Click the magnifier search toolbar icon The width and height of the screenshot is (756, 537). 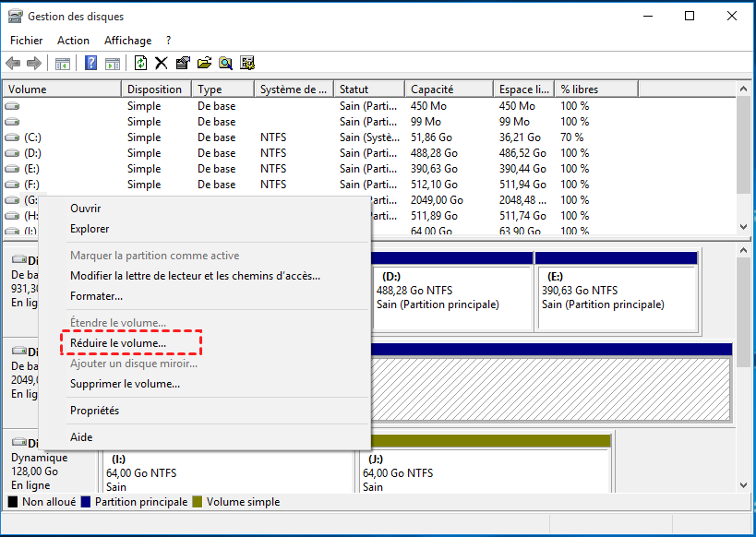(x=225, y=63)
